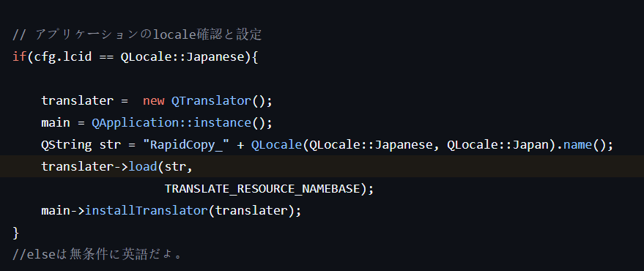This screenshot has width=644, height=271.
Task: Select 'QLocale::Japanese' in the if condition
Action: [182, 56]
